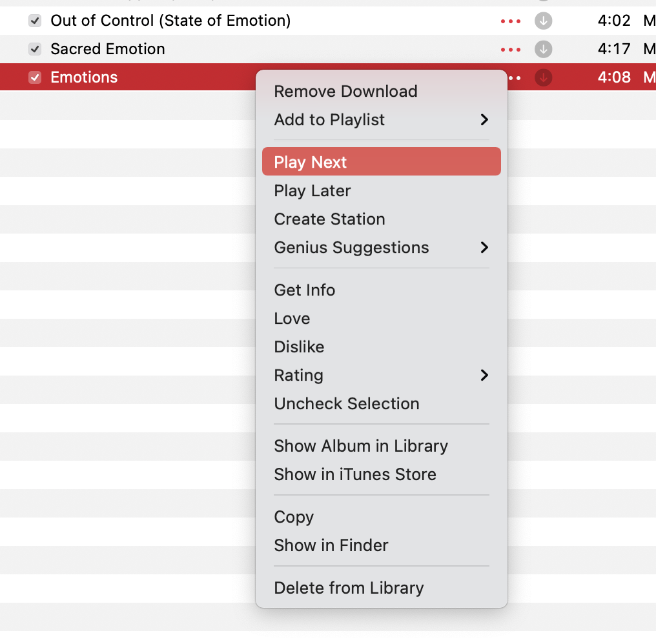Expand the Add to Playlist submenu

click(x=382, y=119)
